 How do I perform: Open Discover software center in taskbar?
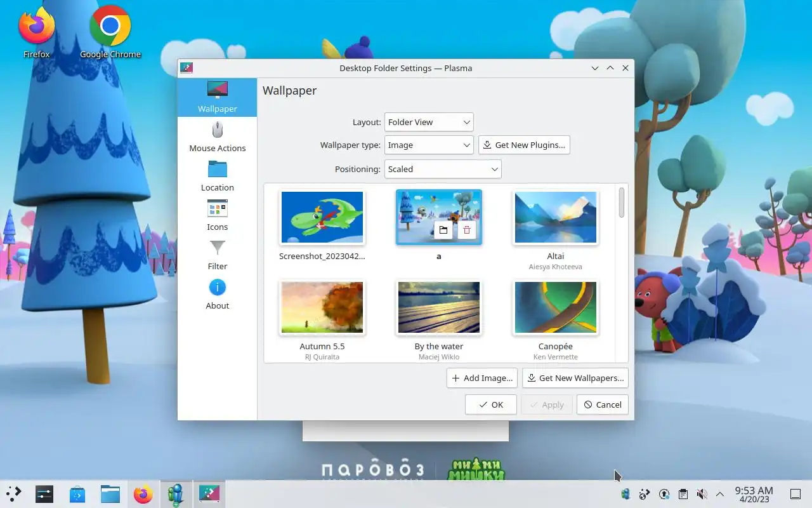(x=77, y=493)
